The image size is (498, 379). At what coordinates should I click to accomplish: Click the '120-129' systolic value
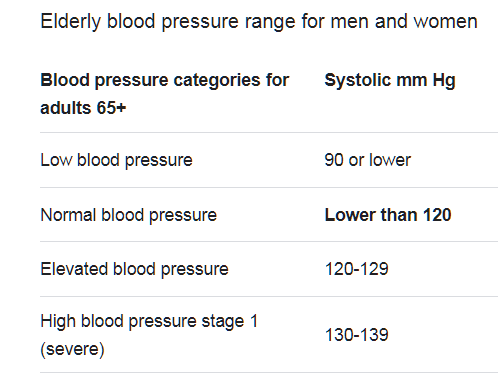(357, 269)
